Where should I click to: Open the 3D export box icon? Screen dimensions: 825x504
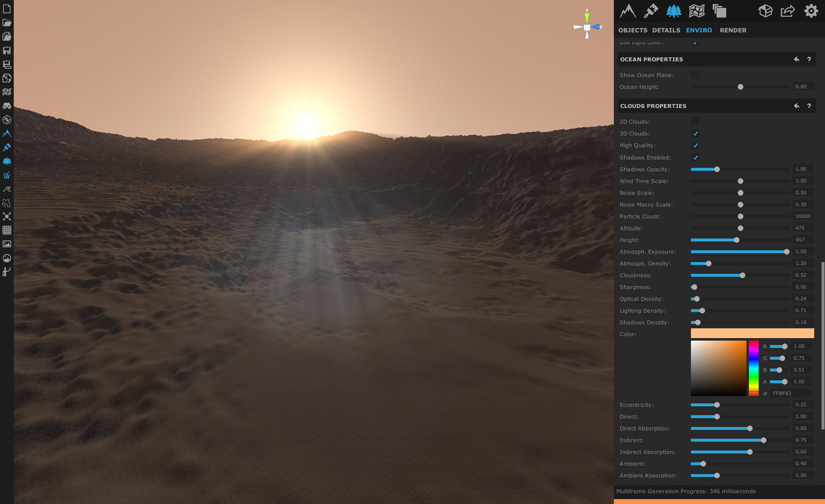(x=765, y=11)
